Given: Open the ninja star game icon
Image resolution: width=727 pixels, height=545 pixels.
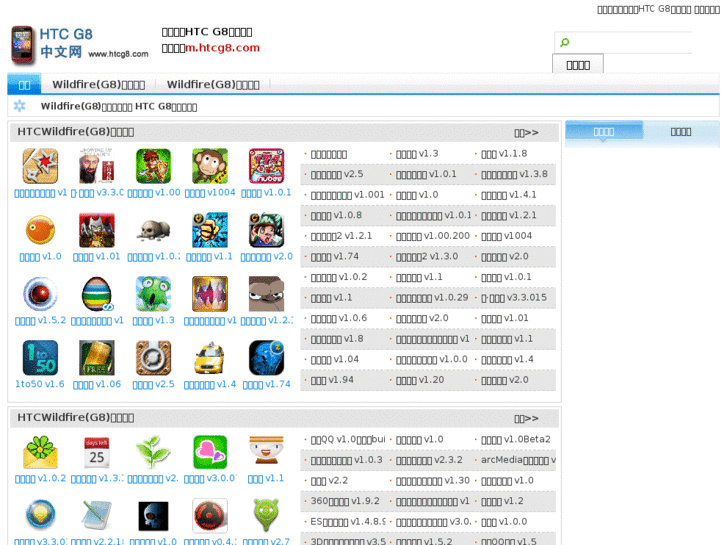Looking at the screenshot, I should [x=40, y=166].
